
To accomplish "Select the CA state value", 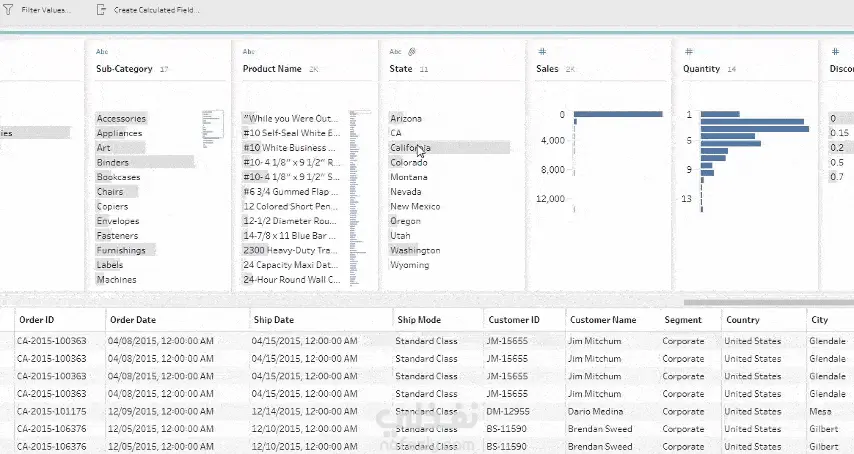I will 396,133.
